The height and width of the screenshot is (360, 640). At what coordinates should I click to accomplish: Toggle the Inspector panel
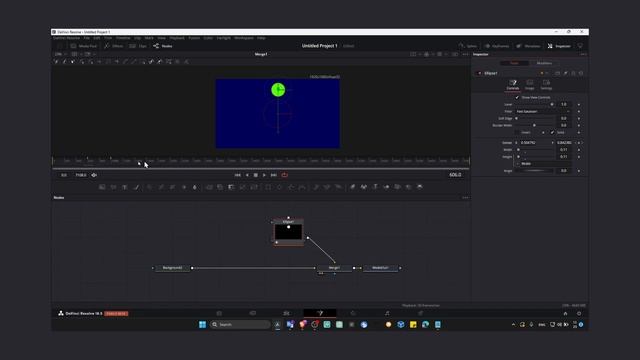pos(559,46)
